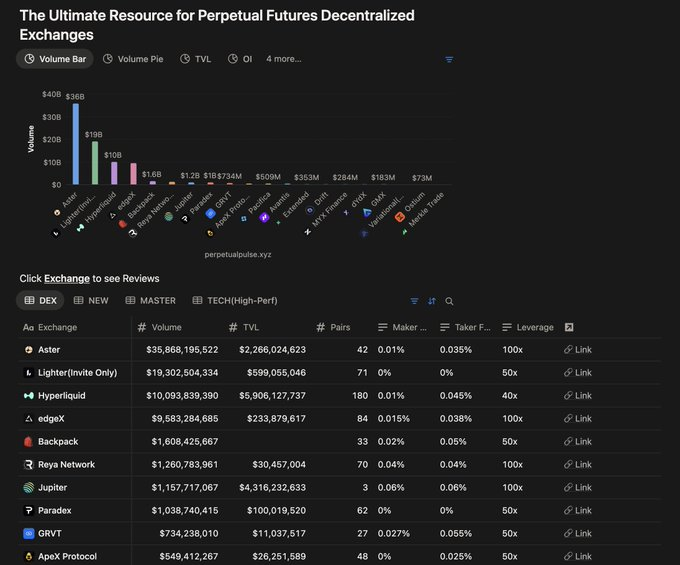The height and width of the screenshot is (565, 680).
Task: Switch to the TVL chart tab
Action: point(196,59)
